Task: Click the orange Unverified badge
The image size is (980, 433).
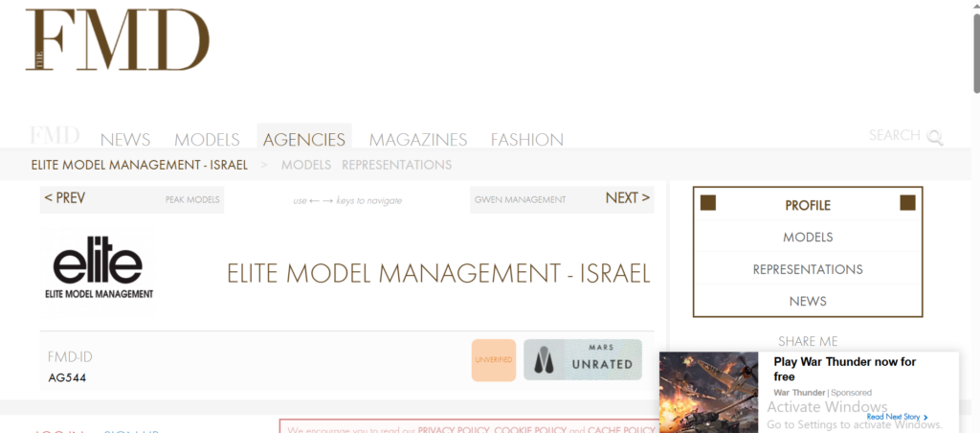Action: pyautogui.click(x=493, y=360)
